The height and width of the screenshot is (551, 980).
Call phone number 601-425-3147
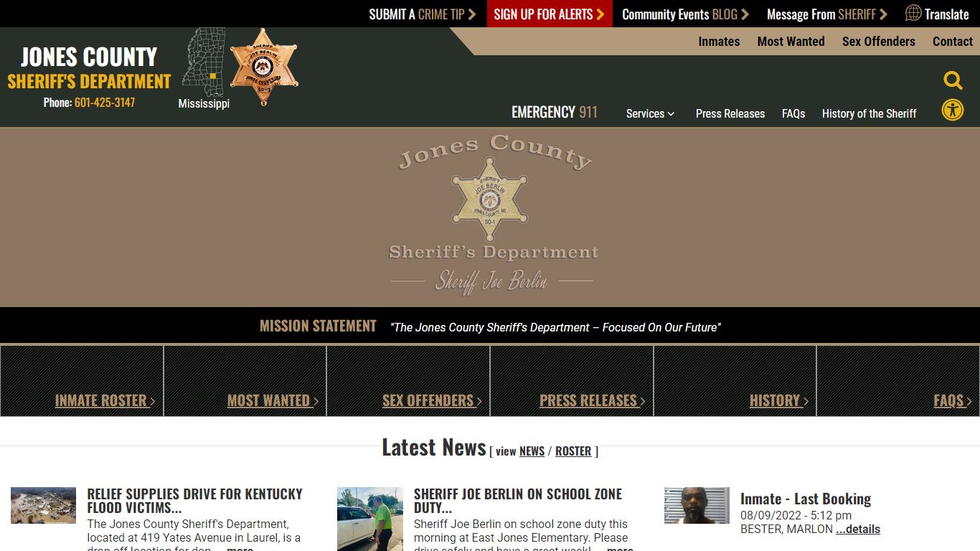105,103
